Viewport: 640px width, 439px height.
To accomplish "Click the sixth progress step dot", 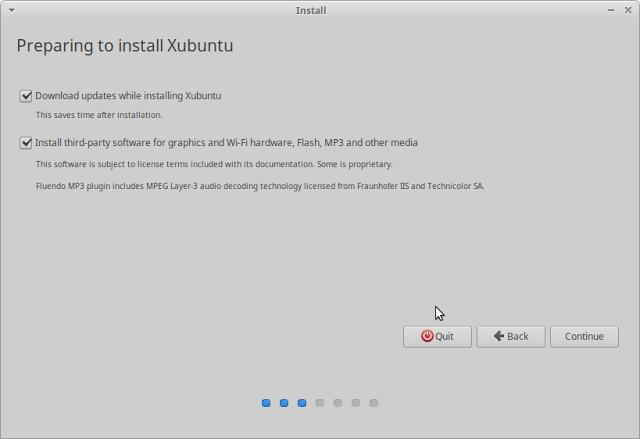I will [x=356, y=403].
